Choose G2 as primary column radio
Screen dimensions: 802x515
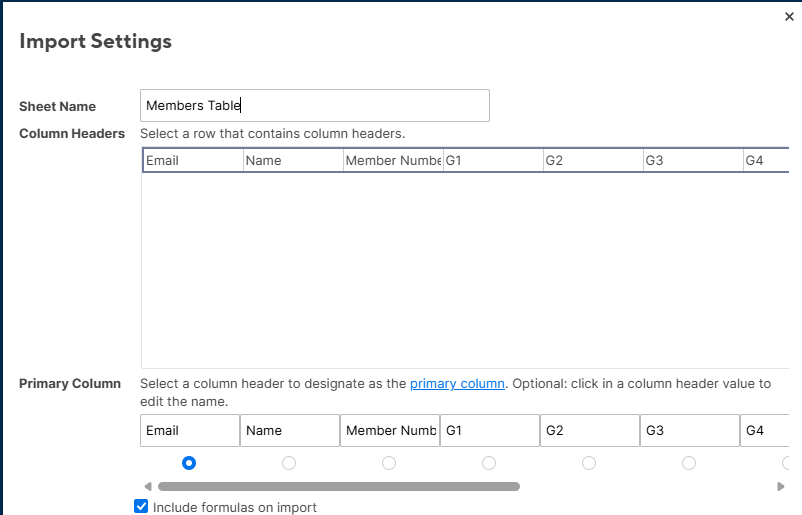589,463
